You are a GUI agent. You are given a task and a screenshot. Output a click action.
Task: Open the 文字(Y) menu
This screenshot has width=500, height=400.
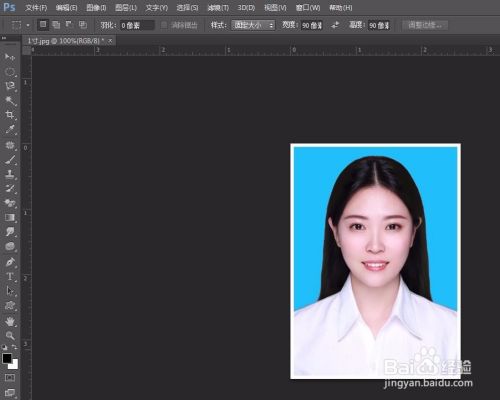coord(157,8)
